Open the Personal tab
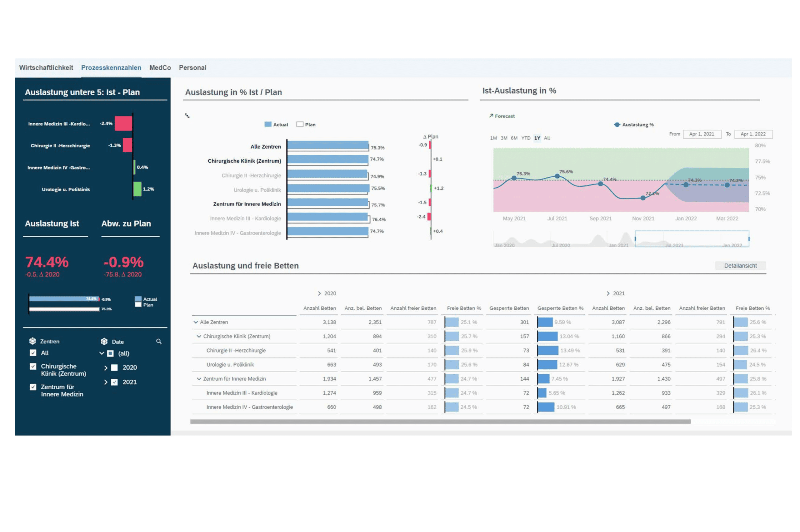Viewport: 800px width, 532px height. [192, 67]
